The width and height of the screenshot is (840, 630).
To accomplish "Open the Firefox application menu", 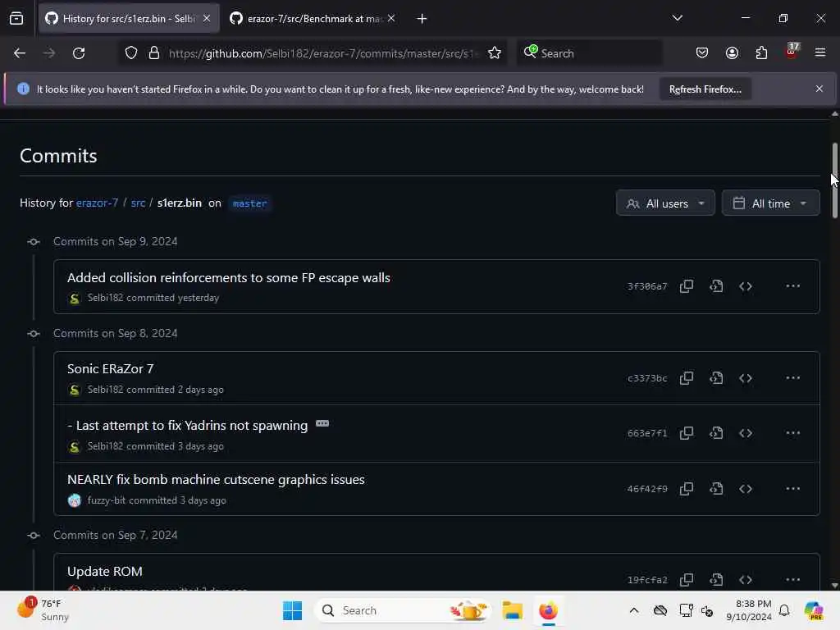I will point(820,53).
